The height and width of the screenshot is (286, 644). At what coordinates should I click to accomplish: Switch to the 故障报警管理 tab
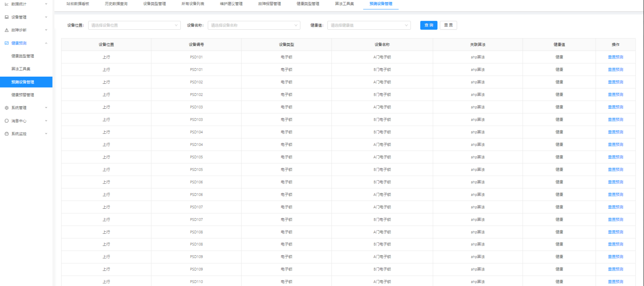pos(269,4)
